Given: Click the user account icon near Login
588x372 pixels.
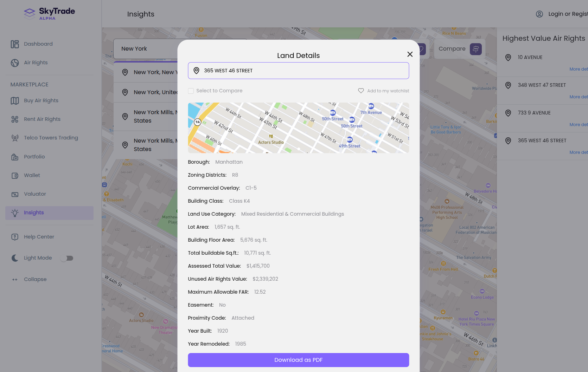Looking at the screenshot, I should click(539, 14).
